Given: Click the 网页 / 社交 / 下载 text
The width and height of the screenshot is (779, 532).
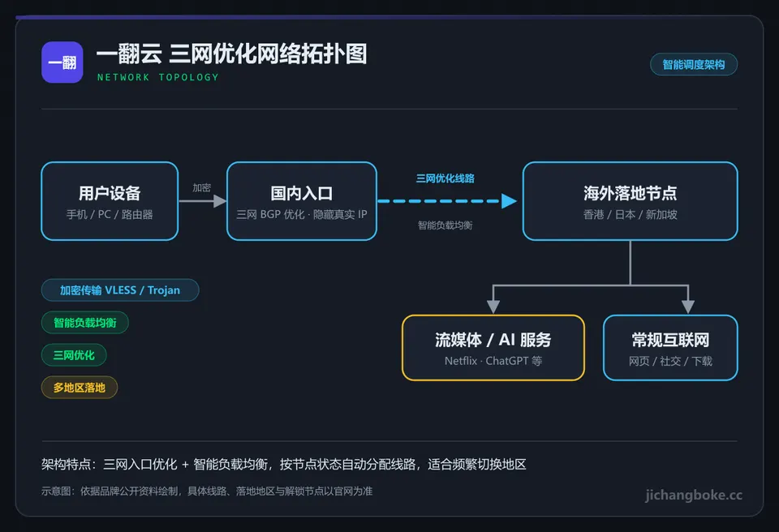Looking at the screenshot, I should click(x=670, y=361).
